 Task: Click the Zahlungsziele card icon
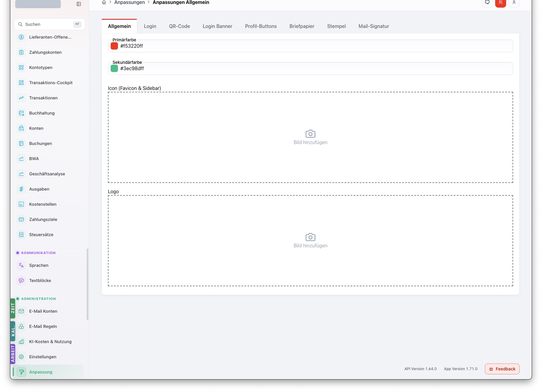pos(21,219)
